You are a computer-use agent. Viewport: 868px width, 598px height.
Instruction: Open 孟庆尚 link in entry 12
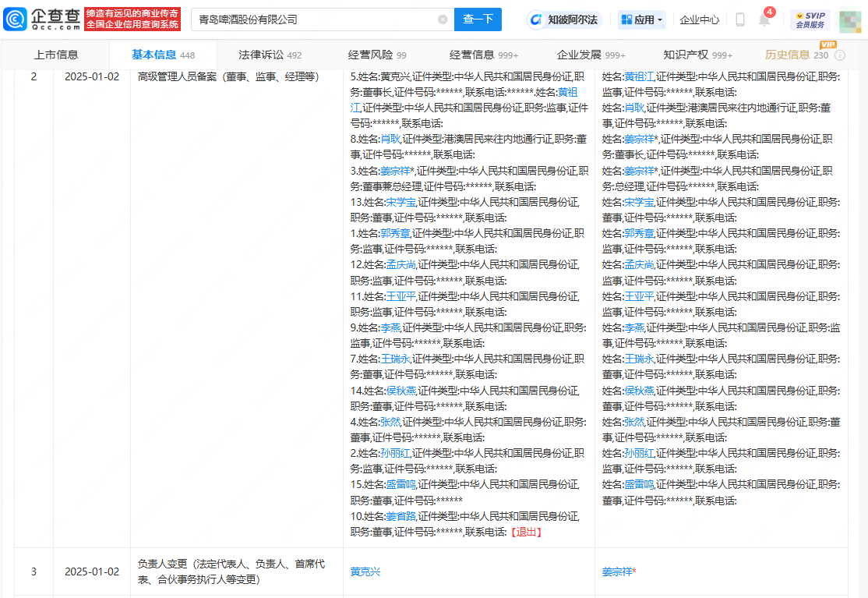400,264
